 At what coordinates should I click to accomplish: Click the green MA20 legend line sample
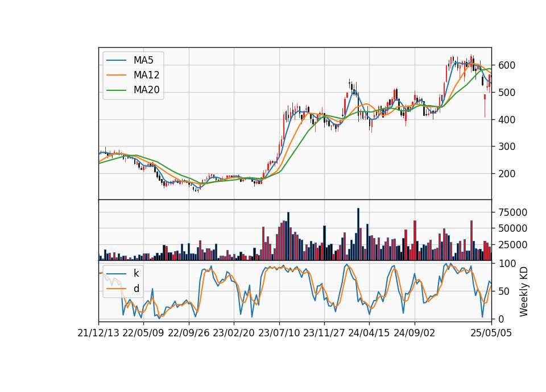(x=116, y=90)
